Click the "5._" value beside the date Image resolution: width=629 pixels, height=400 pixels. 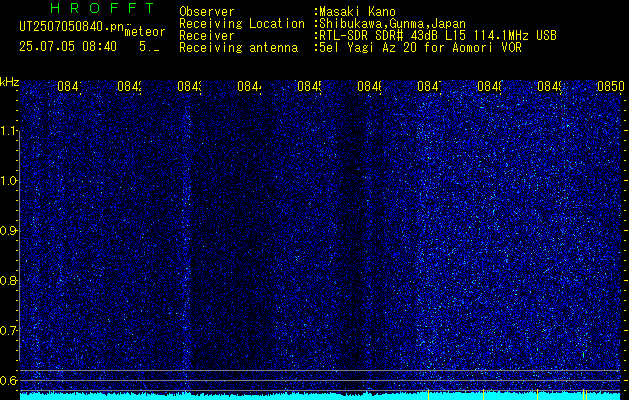149,47
